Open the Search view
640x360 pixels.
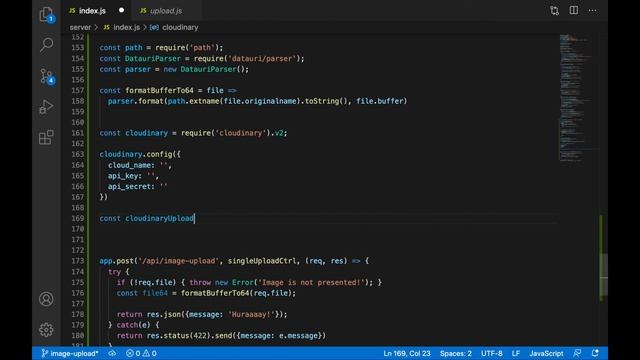click(x=47, y=44)
